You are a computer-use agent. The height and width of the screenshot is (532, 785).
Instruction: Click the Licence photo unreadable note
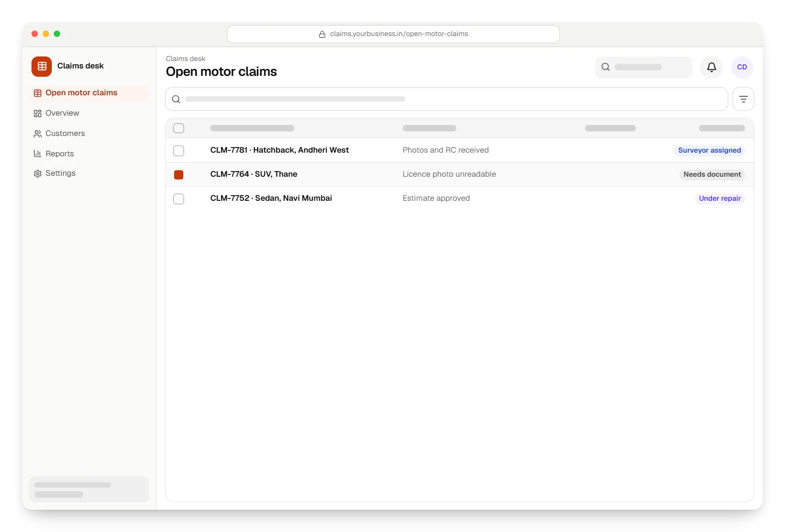(x=449, y=174)
